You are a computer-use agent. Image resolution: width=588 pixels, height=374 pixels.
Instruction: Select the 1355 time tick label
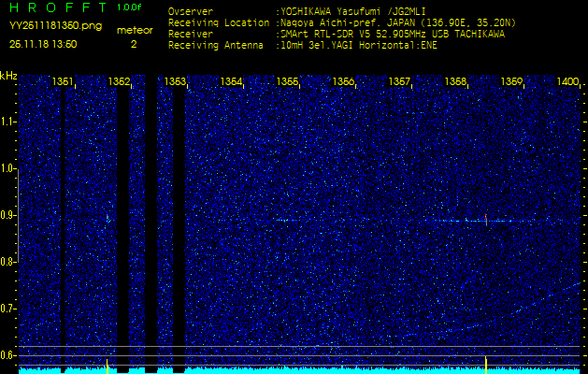287,82
